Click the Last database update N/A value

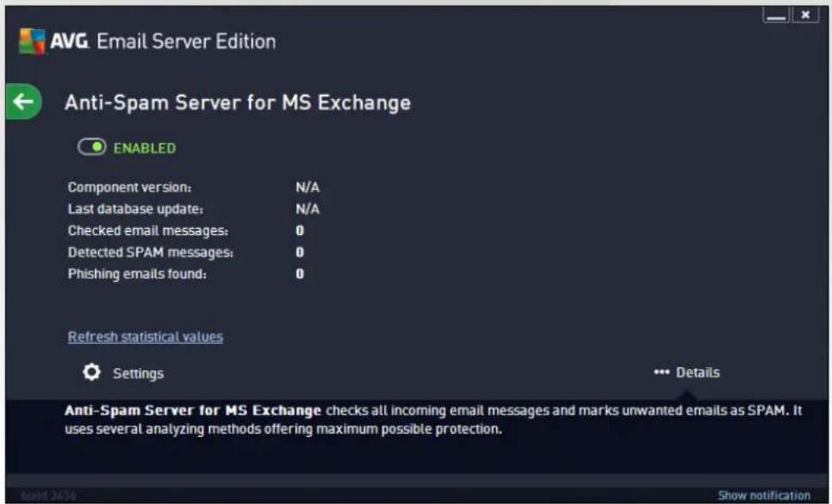click(x=308, y=209)
